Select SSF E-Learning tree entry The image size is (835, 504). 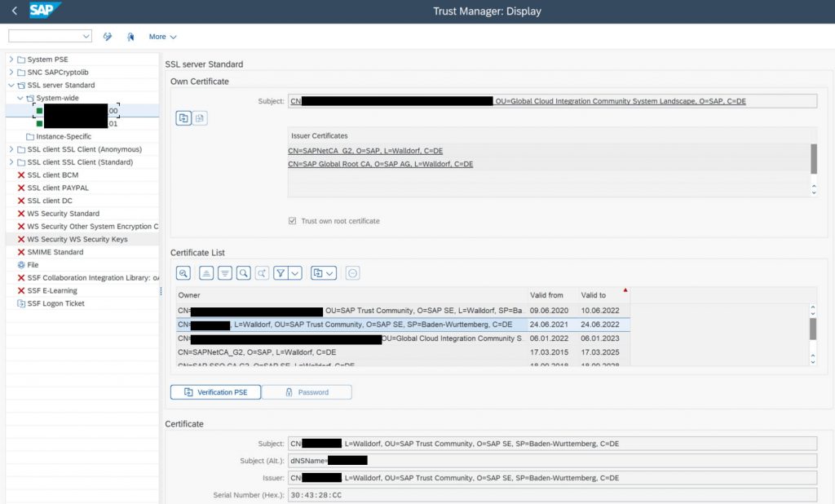(52, 290)
